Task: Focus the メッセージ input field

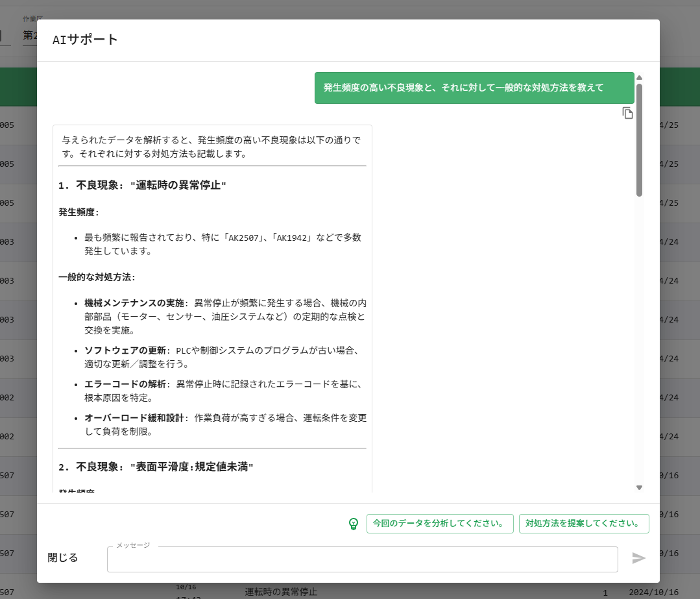Action: [362, 559]
